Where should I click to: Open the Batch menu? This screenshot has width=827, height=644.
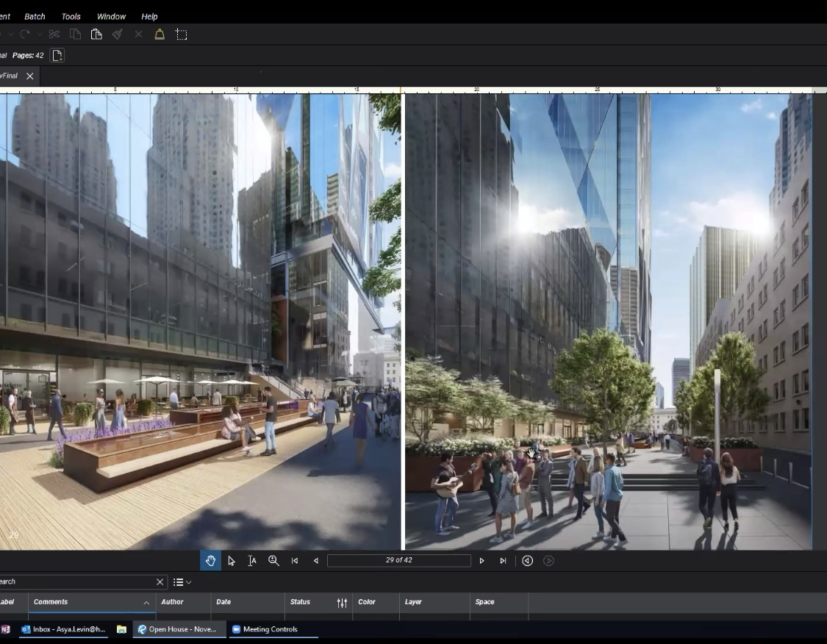(35, 16)
